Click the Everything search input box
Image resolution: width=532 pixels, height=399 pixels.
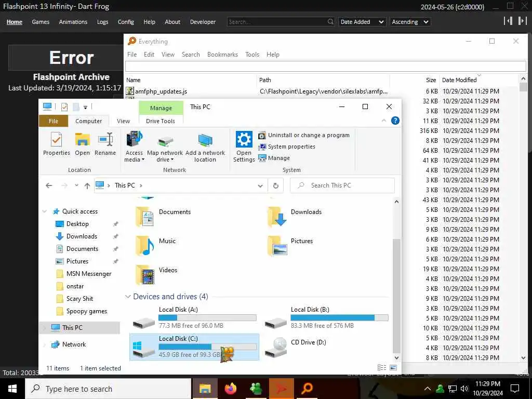pos(326,66)
